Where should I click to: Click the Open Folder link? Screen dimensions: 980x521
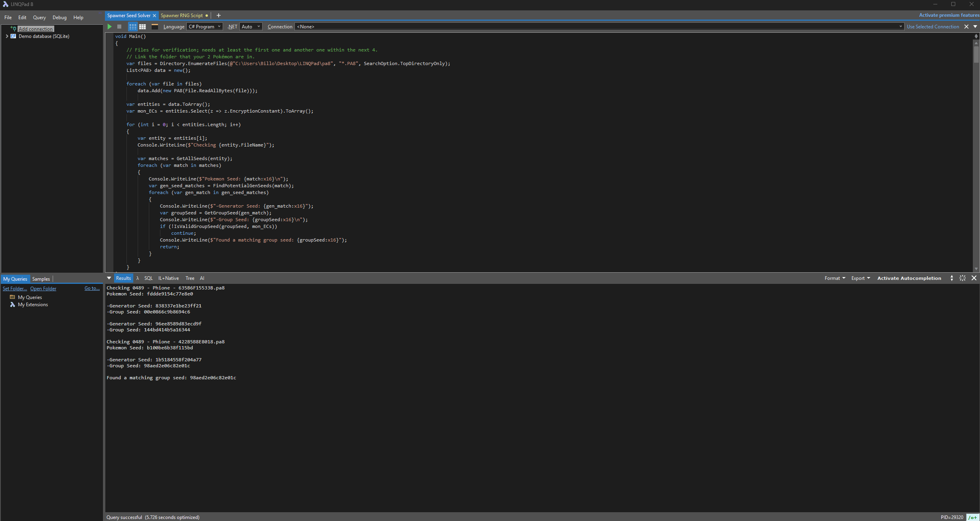[x=43, y=289]
